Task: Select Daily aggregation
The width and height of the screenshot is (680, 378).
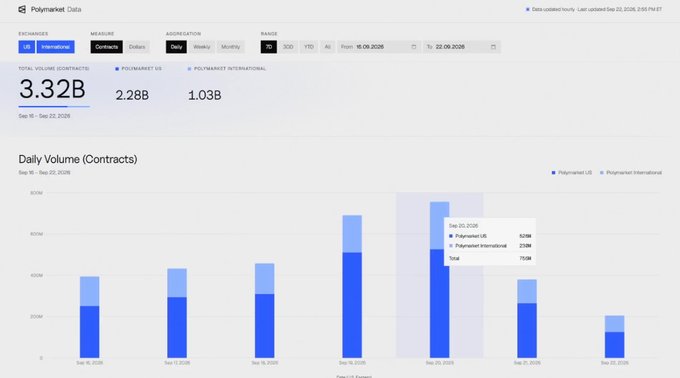Action: pos(176,47)
